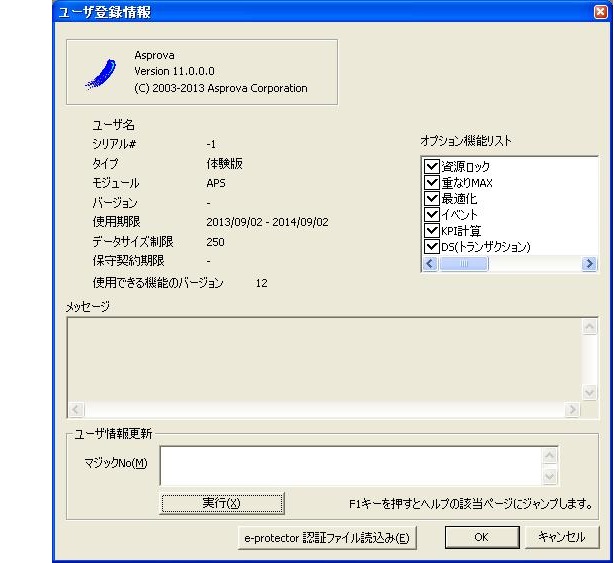Click the 保守契約期限 label
Image resolution: width=615 pixels, height=563 pixels.
point(128,261)
